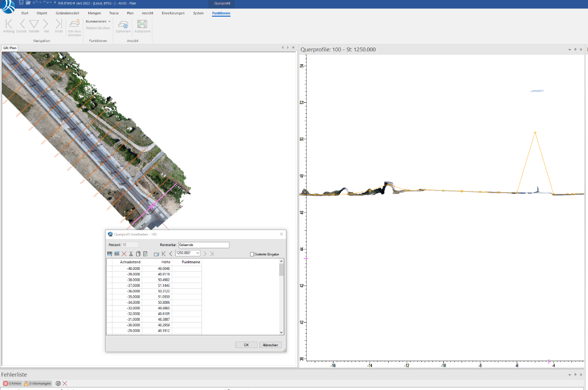Switch to the Geländemodell ribbon tab
This screenshot has width=588, height=390.
(67, 13)
